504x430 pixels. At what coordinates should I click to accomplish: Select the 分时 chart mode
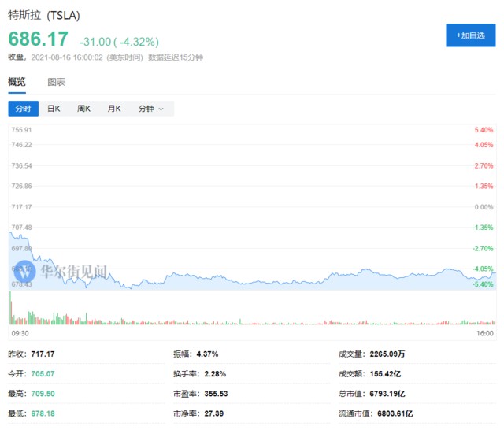[23, 109]
